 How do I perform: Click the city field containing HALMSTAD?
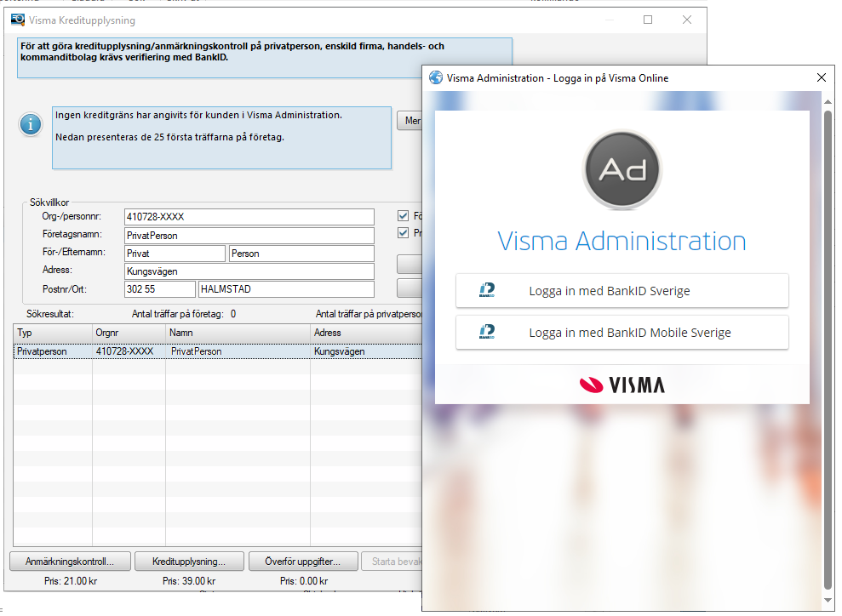286,289
